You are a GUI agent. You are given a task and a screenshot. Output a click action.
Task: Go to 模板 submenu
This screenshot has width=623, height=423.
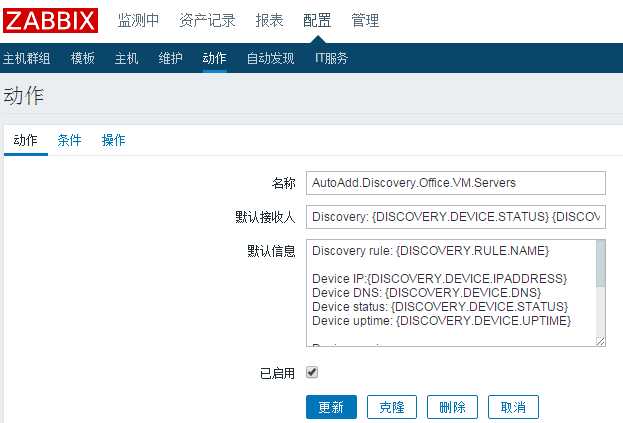(x=83, y=58)
